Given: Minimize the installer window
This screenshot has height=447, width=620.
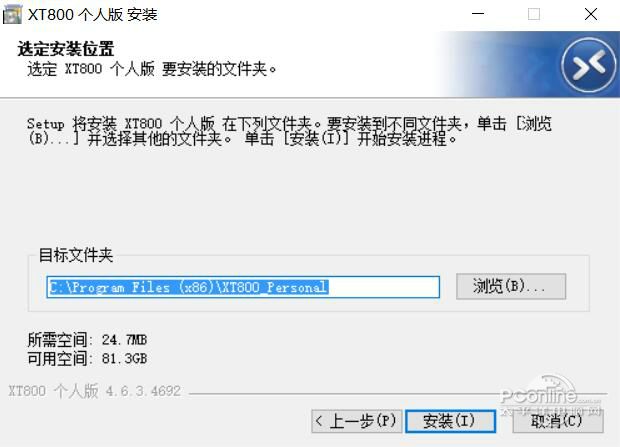Looking at the screenshot, I should (x=478, y=14).
